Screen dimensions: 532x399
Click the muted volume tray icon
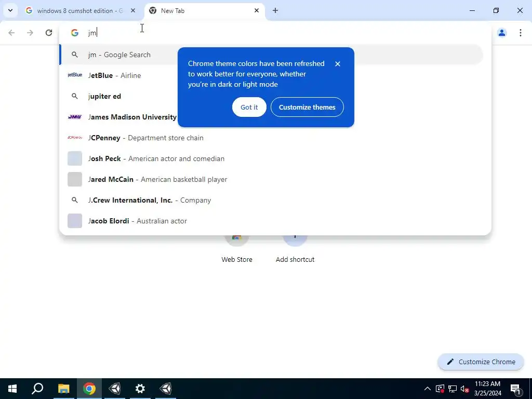pos(465,389)
